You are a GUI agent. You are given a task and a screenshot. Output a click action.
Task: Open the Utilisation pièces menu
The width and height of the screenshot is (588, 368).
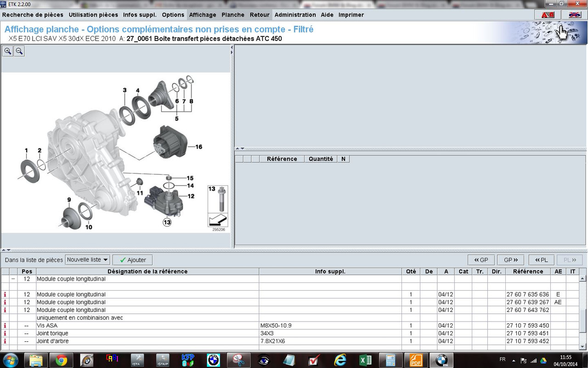click(93, 15)
